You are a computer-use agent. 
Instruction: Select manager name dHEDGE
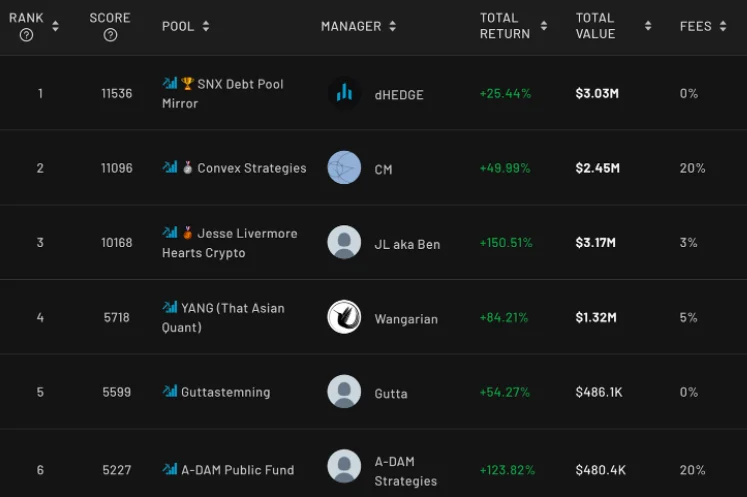[x=399, y=95]
